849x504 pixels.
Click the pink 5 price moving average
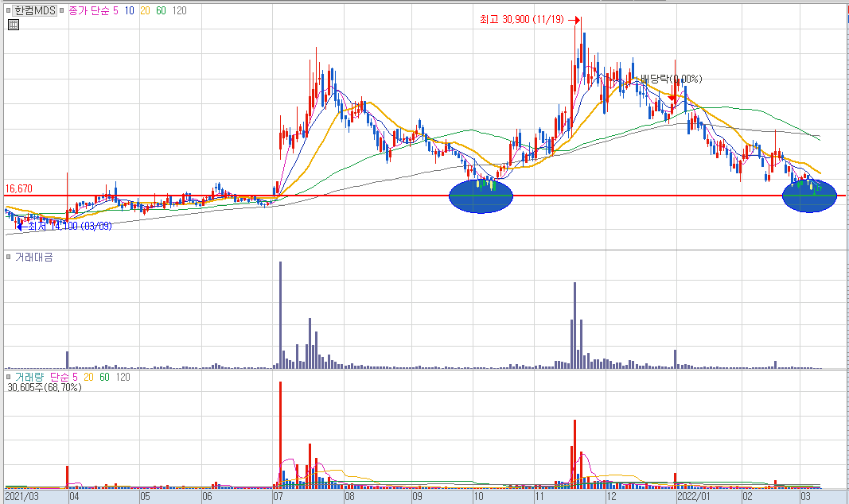point(115,10)
